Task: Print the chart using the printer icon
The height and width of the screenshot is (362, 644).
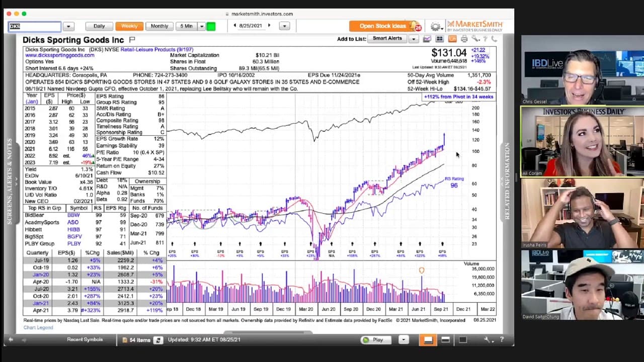Action: pos(464,39)
